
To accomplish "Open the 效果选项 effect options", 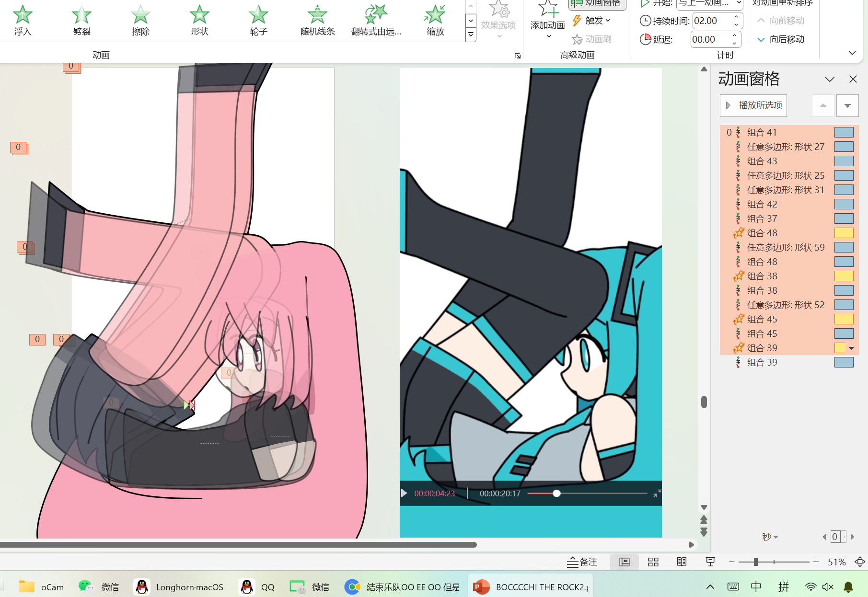I will (x=498, y=21).
